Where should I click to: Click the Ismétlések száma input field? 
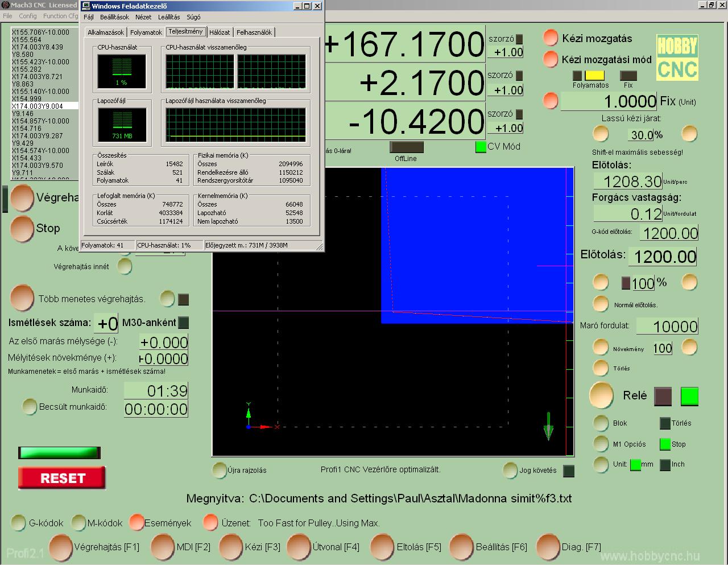coord(106,323)
